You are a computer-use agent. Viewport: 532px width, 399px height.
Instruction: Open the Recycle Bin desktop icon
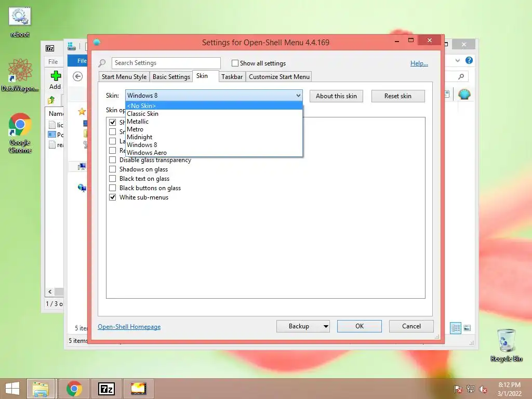[x=506, y=345]
